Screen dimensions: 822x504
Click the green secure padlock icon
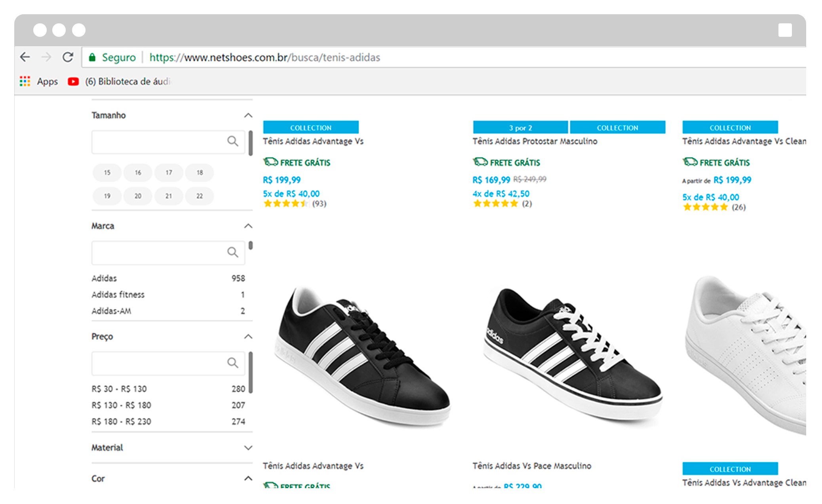pos(92,57)
